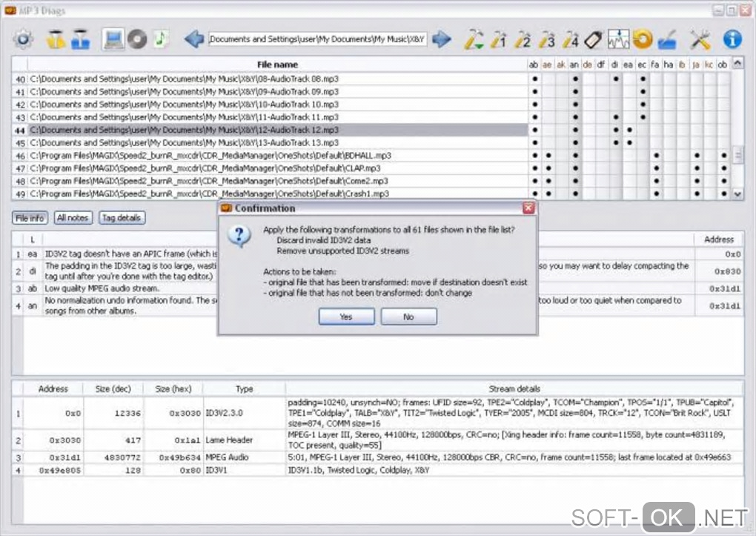Image resolution: width=756 pixels, height=536 pixels.
Task: Open the note filter funnel icon
Action: (55, 39)
